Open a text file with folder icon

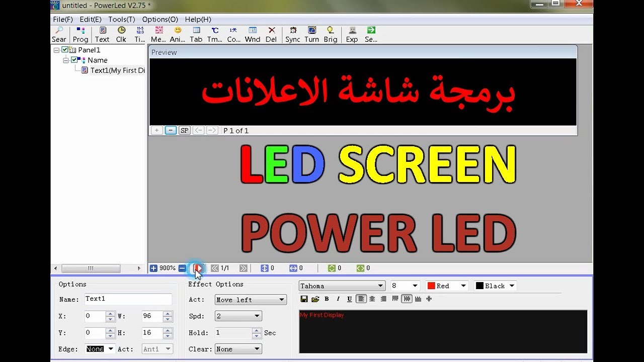click(315, 299)
